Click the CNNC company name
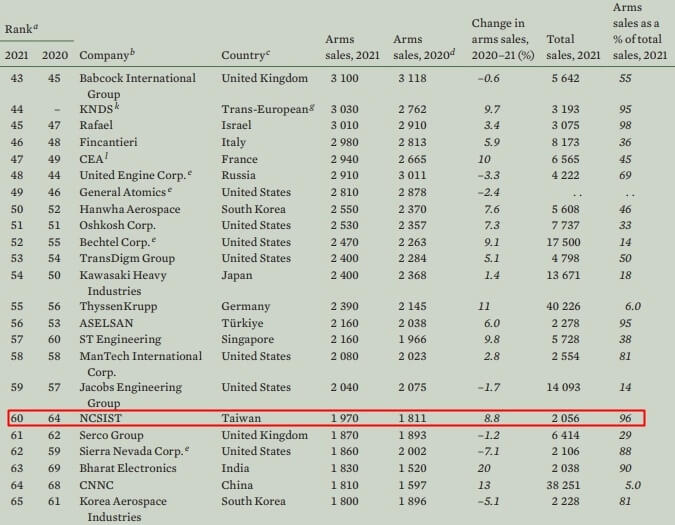The image size is (675, 525). (x=97, y=483)
